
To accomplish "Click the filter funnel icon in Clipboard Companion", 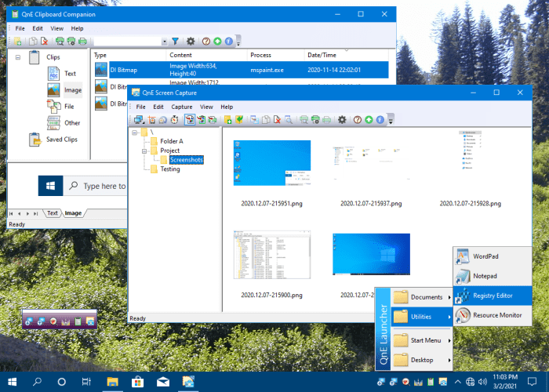I will [176, 41].
